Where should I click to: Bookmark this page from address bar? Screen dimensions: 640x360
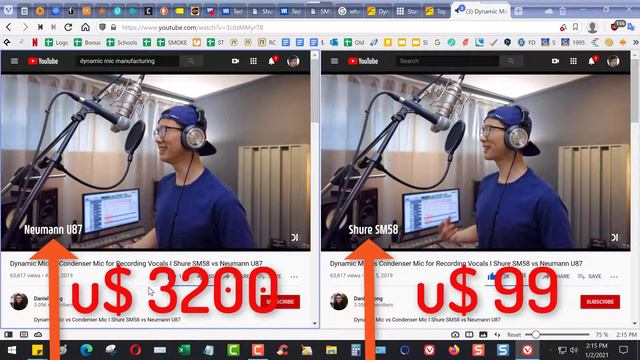(x=575, y=27)
